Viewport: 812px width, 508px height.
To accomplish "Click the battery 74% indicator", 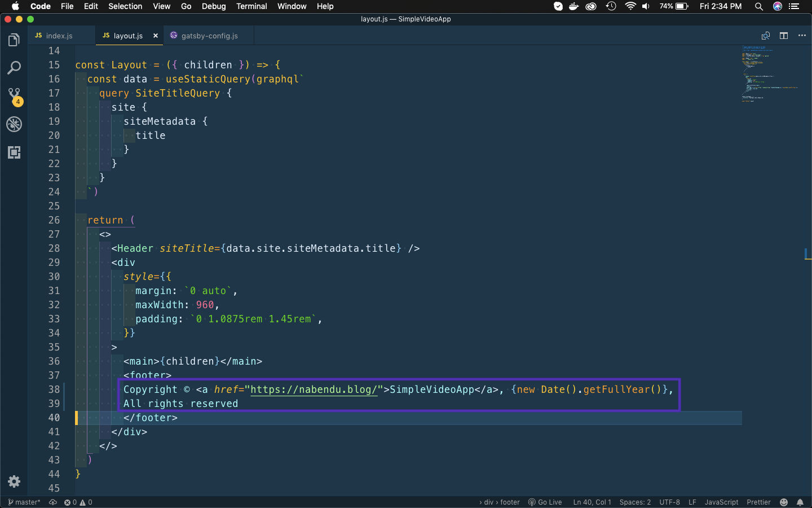I will tap(674, 6).
